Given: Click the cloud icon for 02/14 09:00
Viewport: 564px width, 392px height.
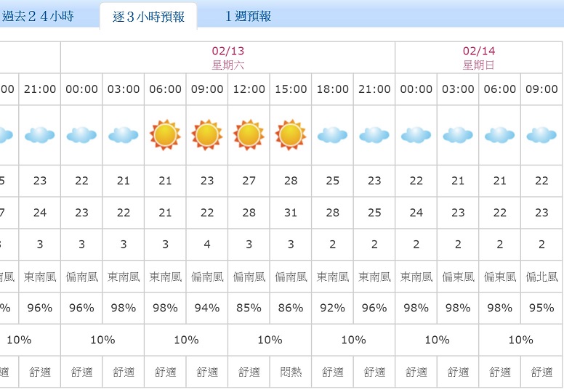Looking at the screenshot, I should click(541, 135).
